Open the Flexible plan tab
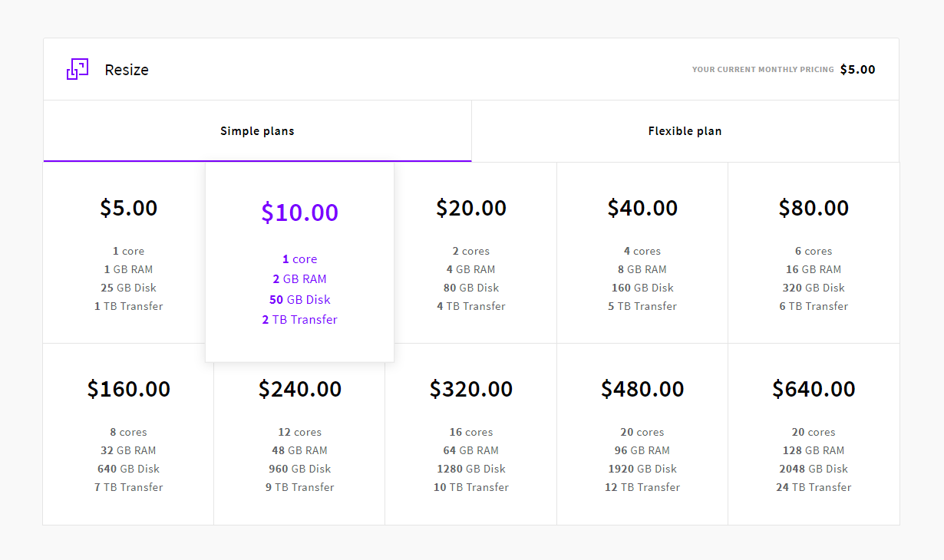 coord(685,131)
